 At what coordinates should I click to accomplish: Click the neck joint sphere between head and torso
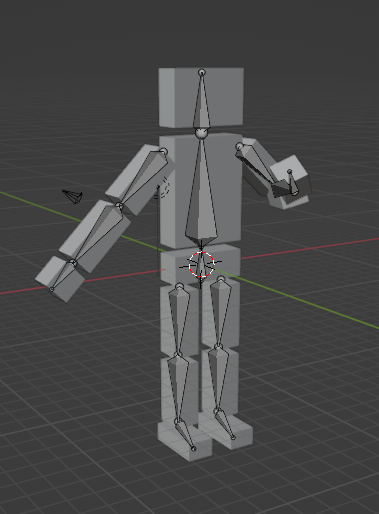coord(201,133)
